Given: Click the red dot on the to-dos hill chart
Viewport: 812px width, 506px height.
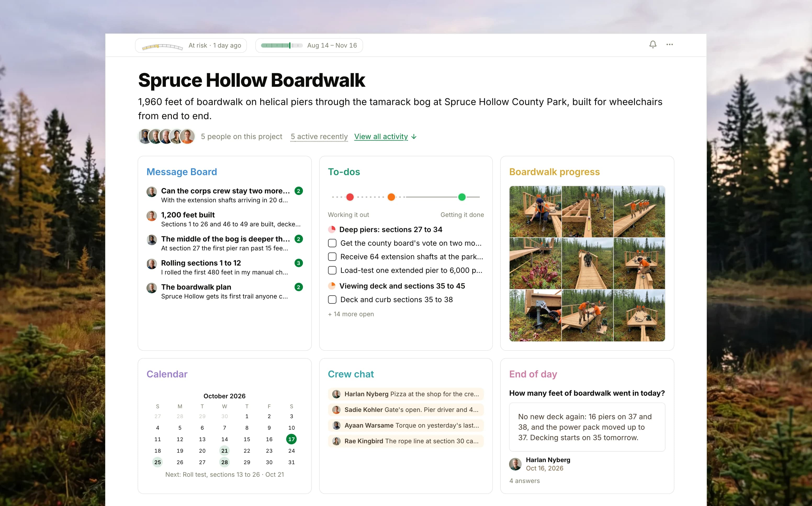Looking at the screenshot, I should click(350, 197).
